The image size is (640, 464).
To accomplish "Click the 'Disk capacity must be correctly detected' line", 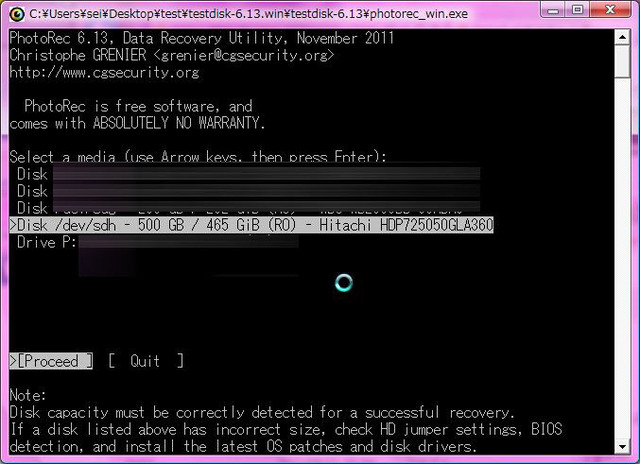I will (x=262, y=413).
